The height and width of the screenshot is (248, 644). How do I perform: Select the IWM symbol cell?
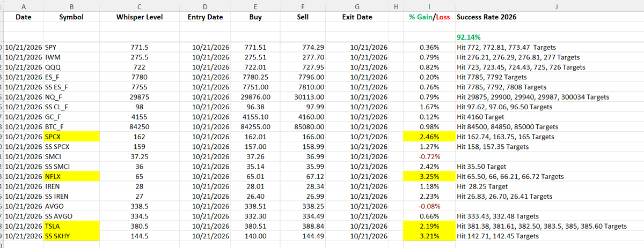point(72,57)
